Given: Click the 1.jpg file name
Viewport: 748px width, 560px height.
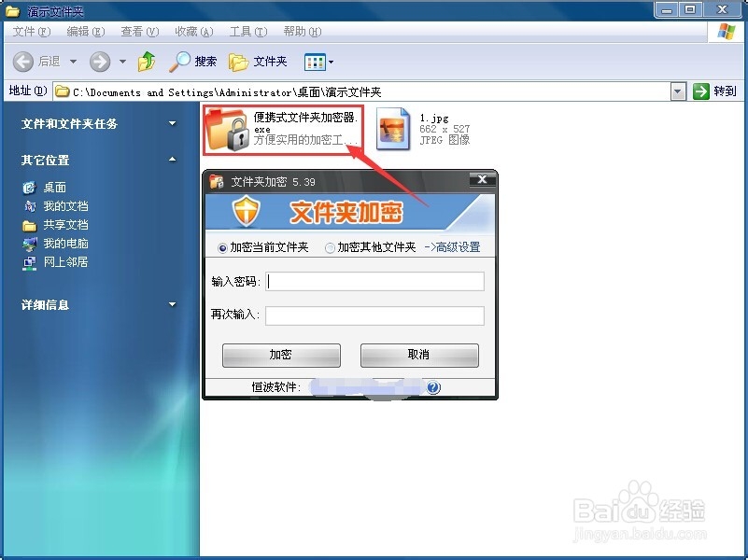Looking at the screenshot, I should 433,118.
